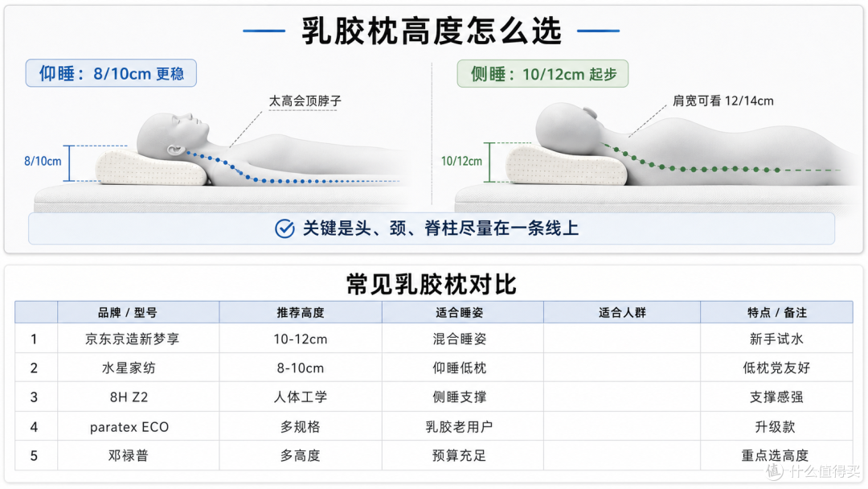
Task: Click the side-sleeper pillow illustration
Action: [x=566, y=165]
